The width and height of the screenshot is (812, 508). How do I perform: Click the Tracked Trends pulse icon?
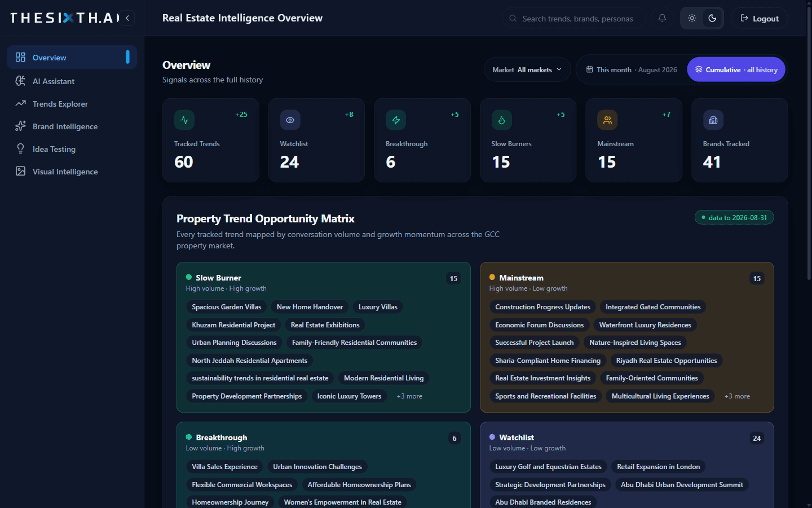pyautogui.click(x=184, y=120)
